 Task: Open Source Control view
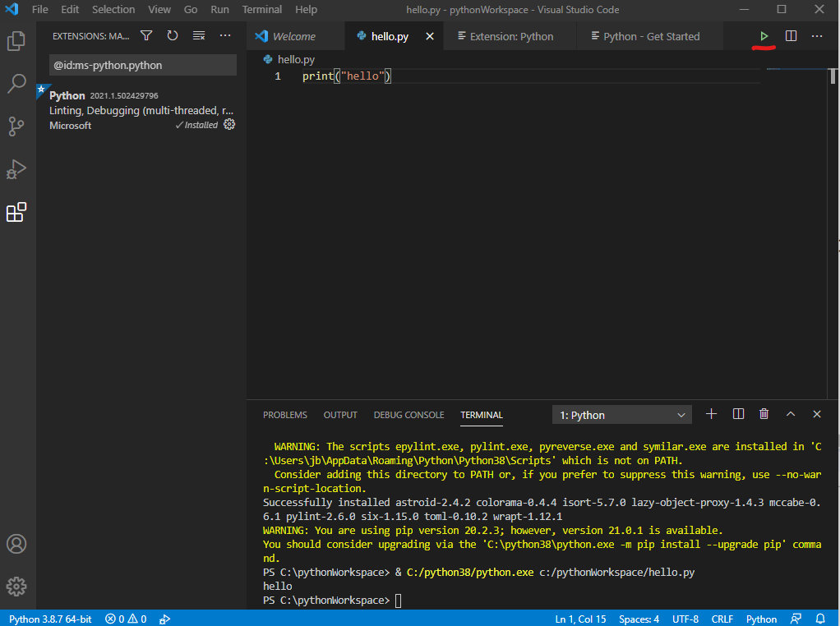[x=16, y=127]
